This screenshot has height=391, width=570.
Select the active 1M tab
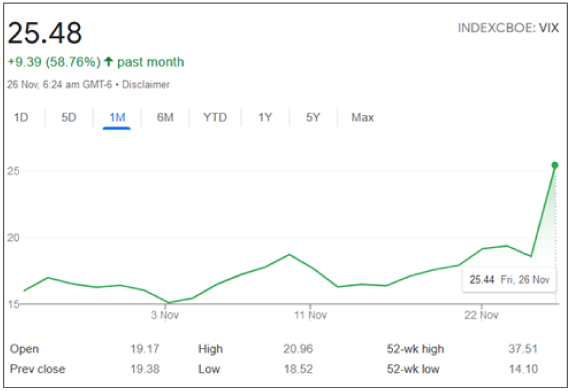117,117
